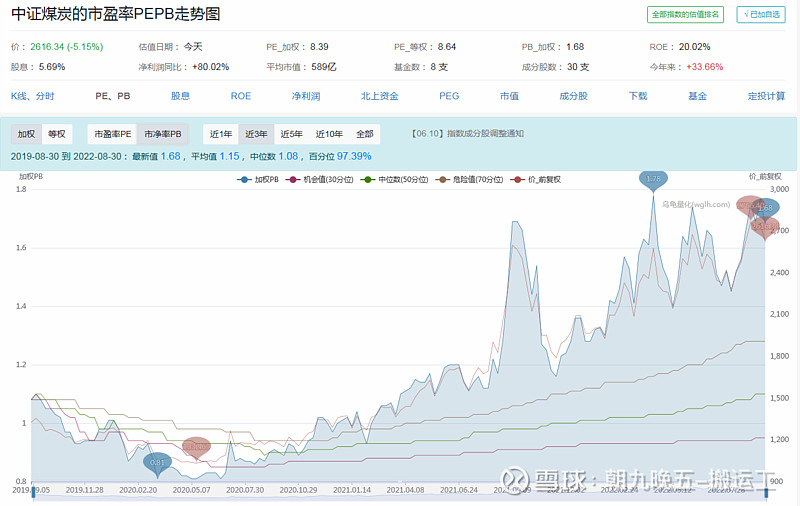Open the 净利润 tab

[x=306, y=96]
